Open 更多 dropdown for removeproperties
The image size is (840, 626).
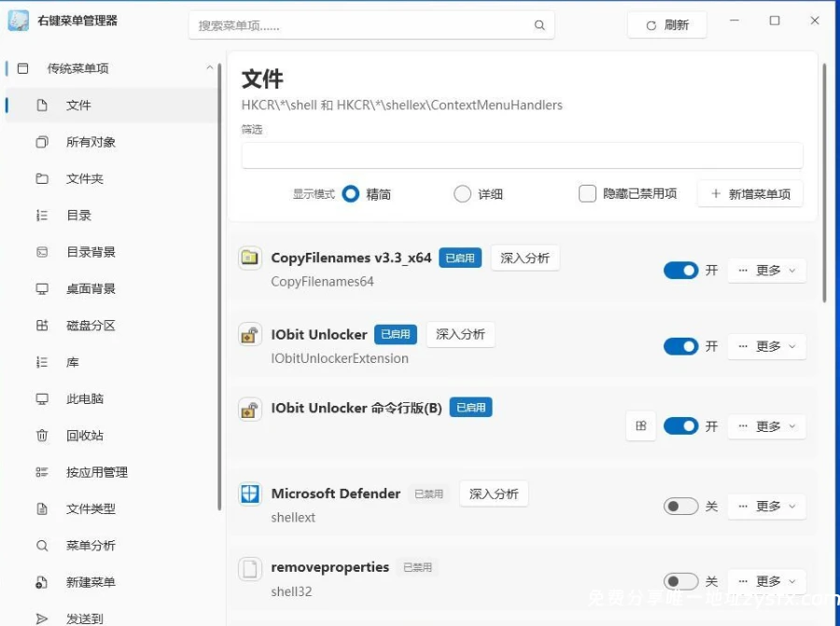point(766,581)
